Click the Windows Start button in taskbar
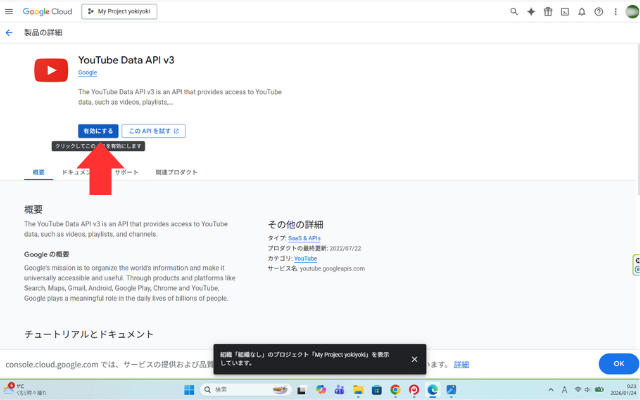Viewport: 640px width, 400px height. pos(188,389)
